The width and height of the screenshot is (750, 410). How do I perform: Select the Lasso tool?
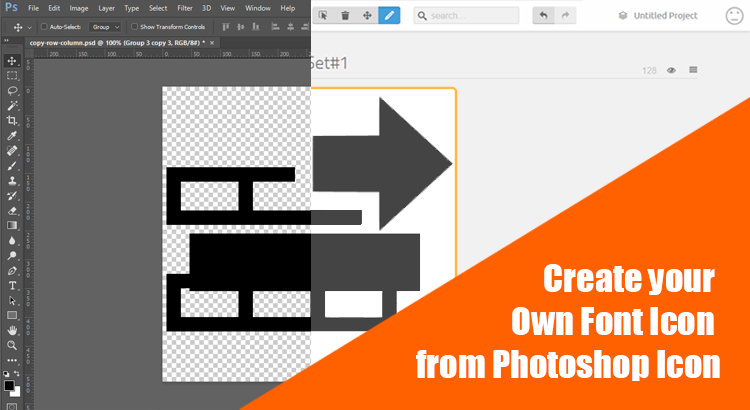point(12,90)
